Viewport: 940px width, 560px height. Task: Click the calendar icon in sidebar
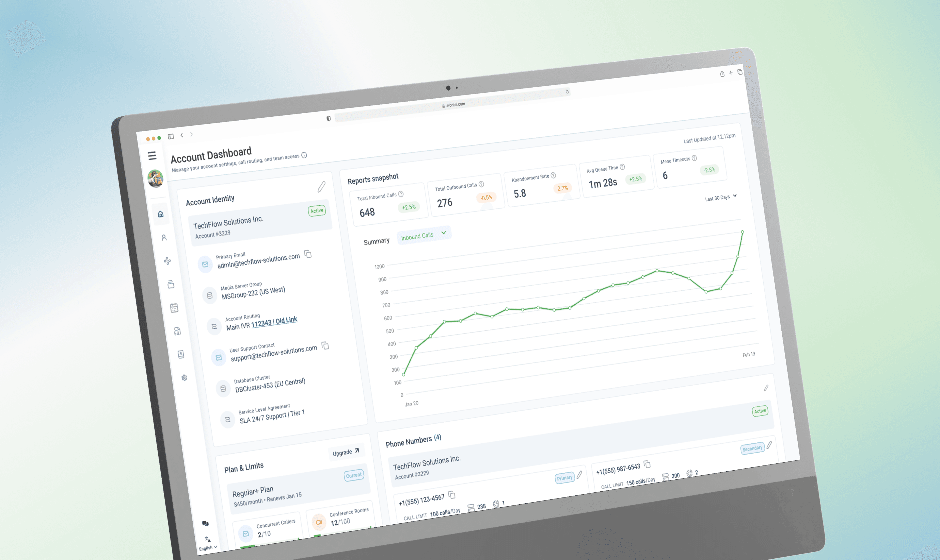coord(174,308)
